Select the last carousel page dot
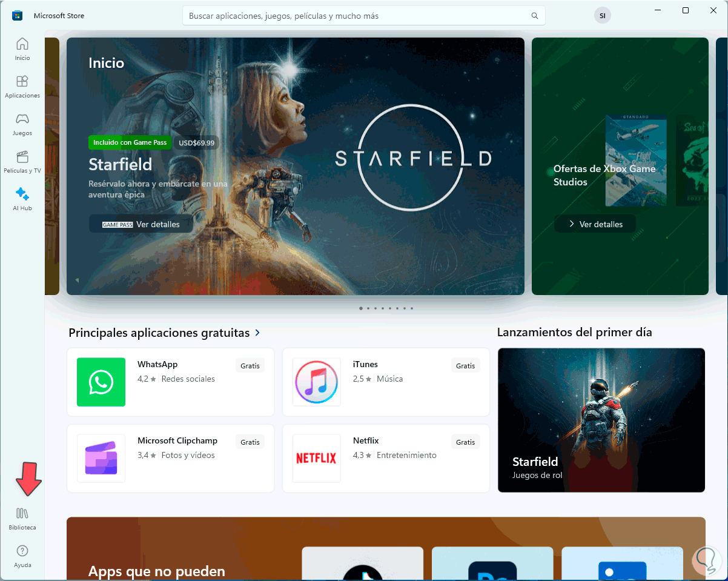728x581 pixels. coord(412,308)
